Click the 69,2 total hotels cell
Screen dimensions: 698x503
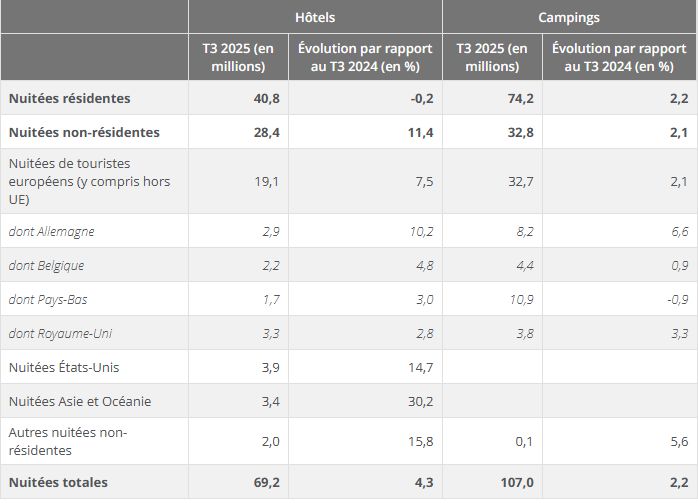tap(266, 482)
